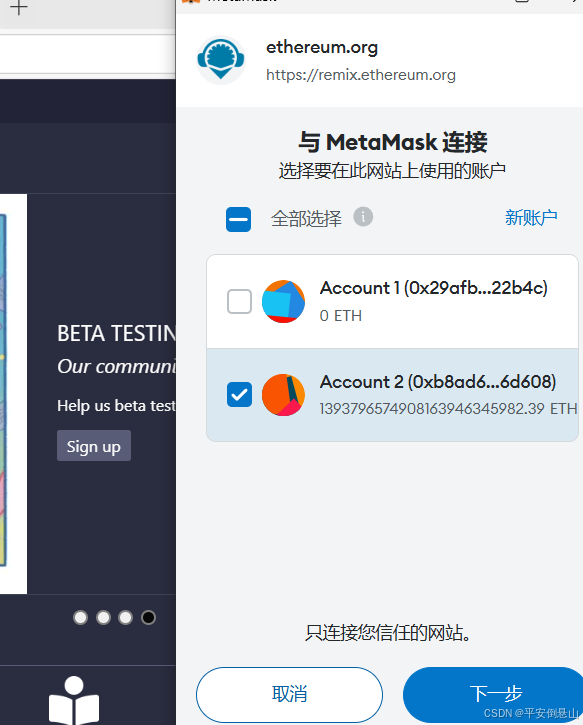Viewport: 583px width, 725px height.
Task: Open a new browser tab with plus icon
Action: (18, 7)
